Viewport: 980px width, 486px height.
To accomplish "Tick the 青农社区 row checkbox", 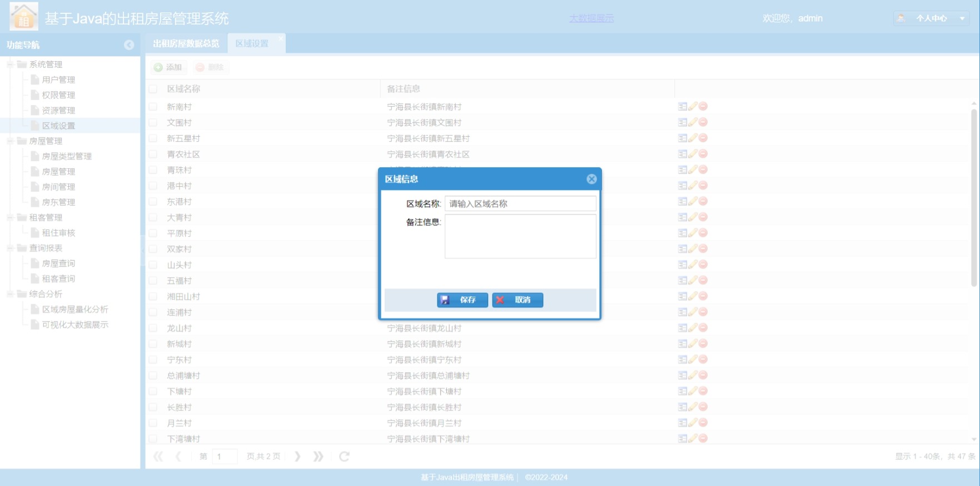I will pos(153,154).
